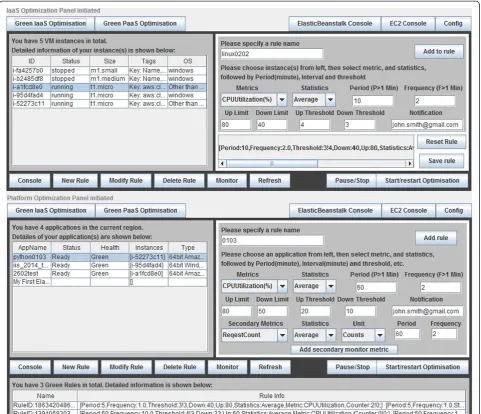The image size is (481, 414).
Task: Select instance row i-b2485df8
Action: (x=109, y=79)
